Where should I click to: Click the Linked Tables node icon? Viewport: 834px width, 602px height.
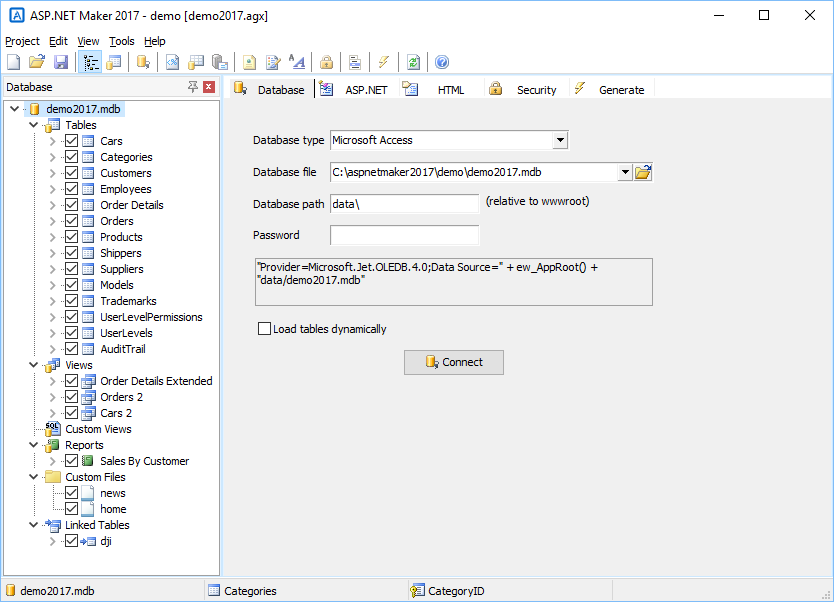[x=53, y=525]
